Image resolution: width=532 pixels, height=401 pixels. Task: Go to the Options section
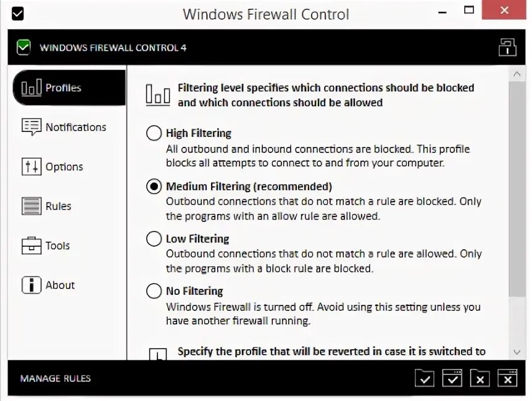click(x=64, y=167)
